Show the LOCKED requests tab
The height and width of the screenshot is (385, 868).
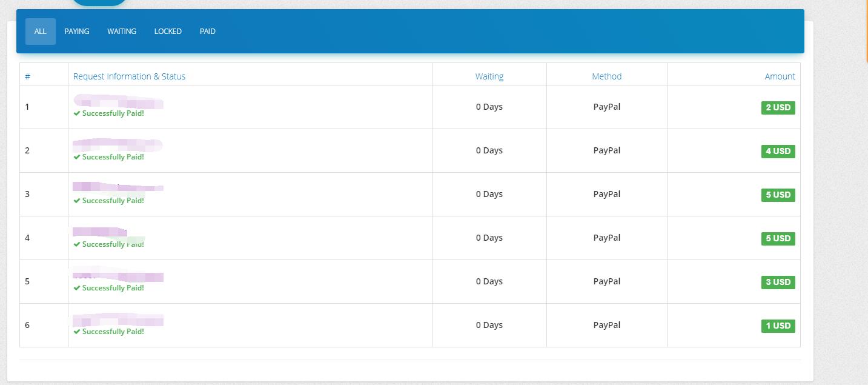point(168,32)
